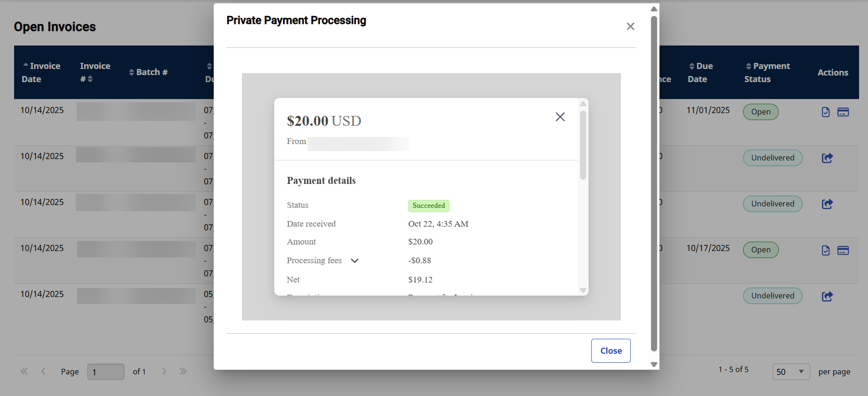868x396 pixels.
Task: Sort table by Invoice Date column
Action: [41, 72]
